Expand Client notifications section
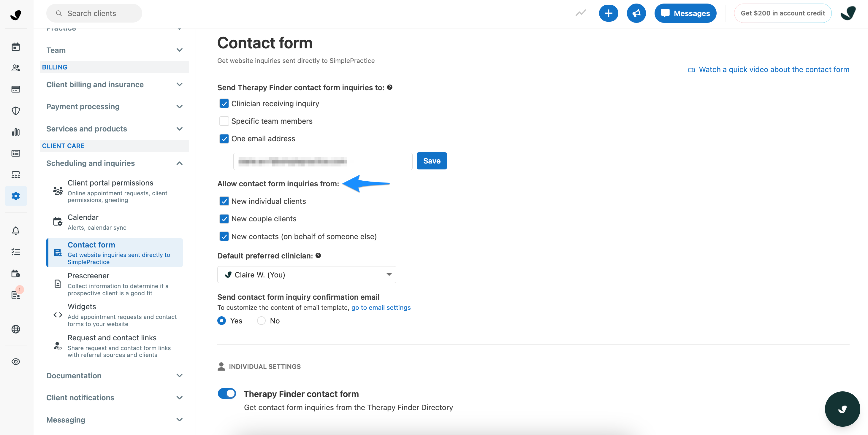The image size is (868, 435). click(x=115, y=398)
